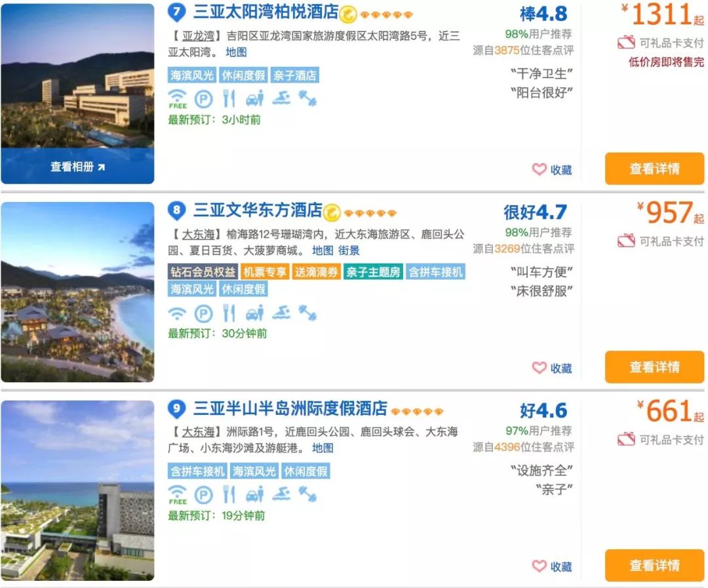Click the 三亚文华东方酒店 beach photo thumbnail
This screenshot has height=588, width=708.
pyautogui.click(x=77, y=292)
